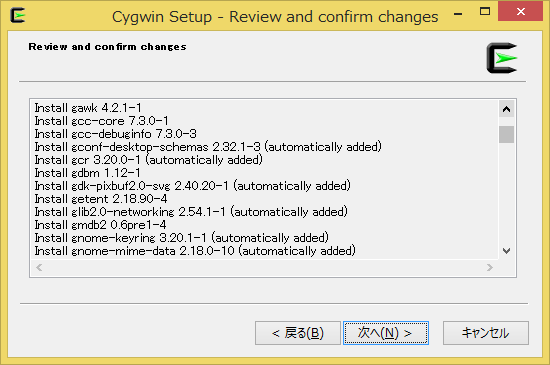Screen dimensions: 550x365
Task: Click the 次へ(N) next button
Action: click(x=386, y=333)
